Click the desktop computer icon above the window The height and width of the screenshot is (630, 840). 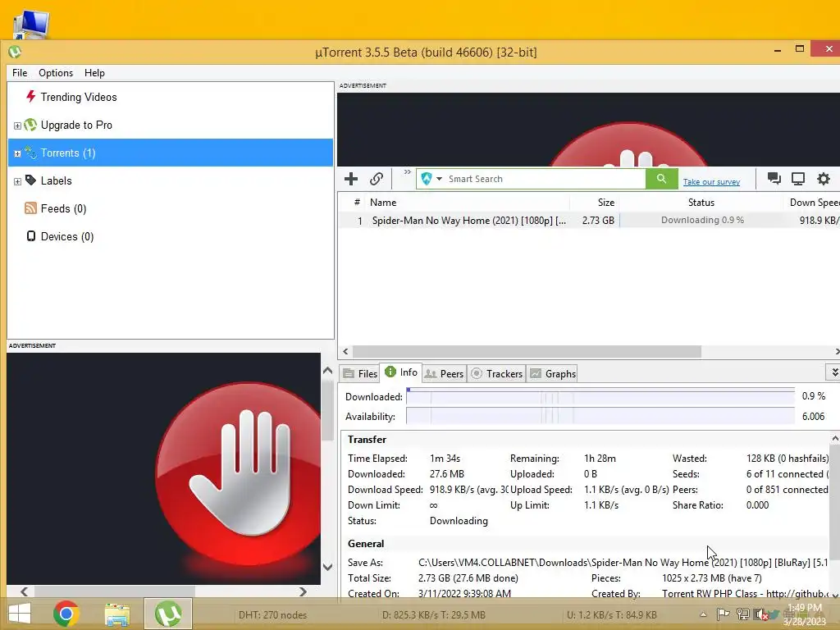pyautogui.click(x=31, y=24)
